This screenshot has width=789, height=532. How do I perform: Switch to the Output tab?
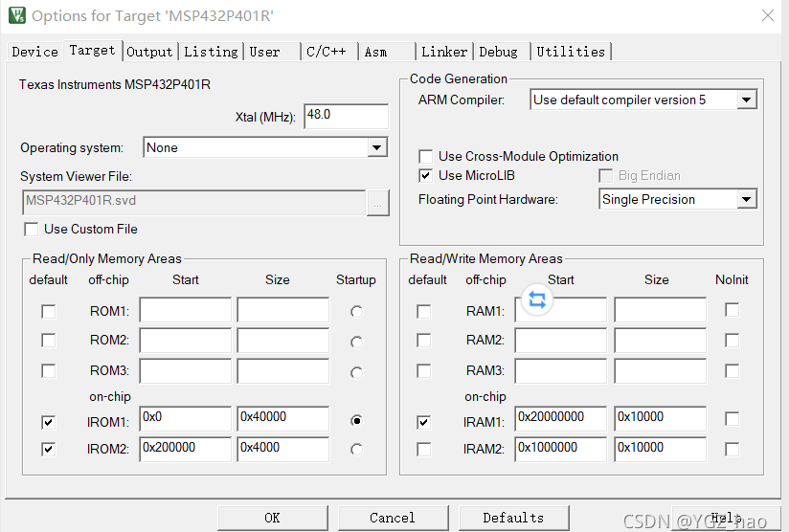tap(149, 52)
